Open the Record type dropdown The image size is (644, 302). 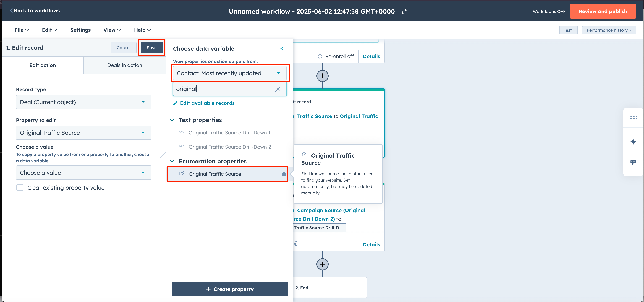(83, 102)
